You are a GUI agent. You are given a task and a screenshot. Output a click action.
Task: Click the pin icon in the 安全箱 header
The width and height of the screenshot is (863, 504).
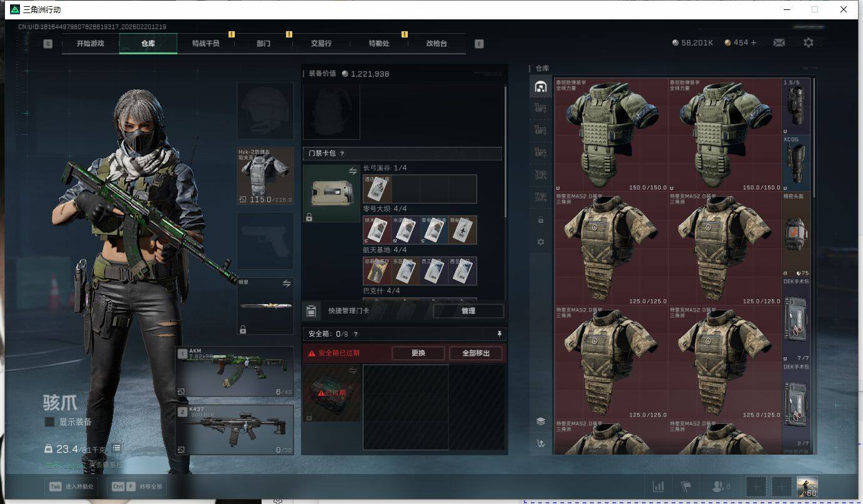(x=499, y=334)
